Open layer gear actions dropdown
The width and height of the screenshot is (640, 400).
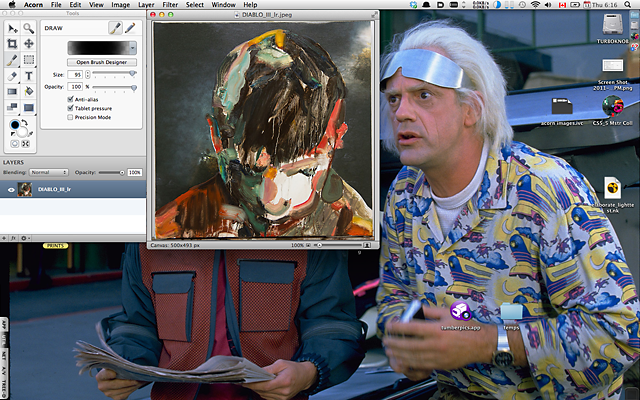[24, 238]
